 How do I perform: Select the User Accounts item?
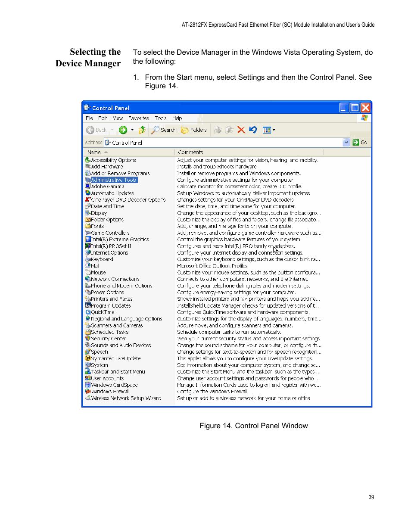pyautogui.click(x=104, y=379)
